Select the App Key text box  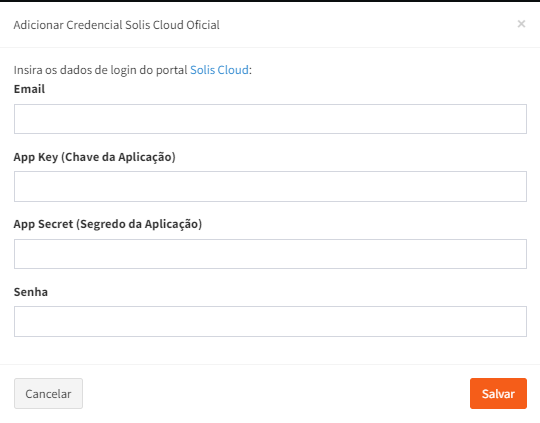tap(270, 186)
